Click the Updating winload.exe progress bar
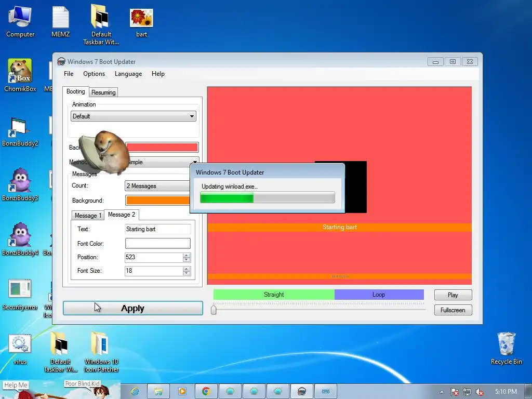This screenshot has height=399, width=532. click(268, 197)
